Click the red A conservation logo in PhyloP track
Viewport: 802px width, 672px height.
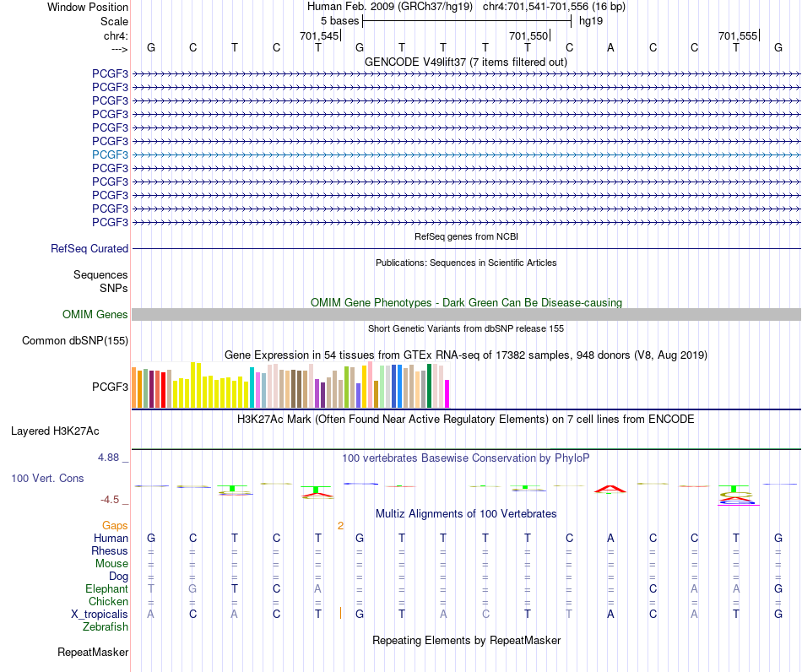click(x=610, y=490)
